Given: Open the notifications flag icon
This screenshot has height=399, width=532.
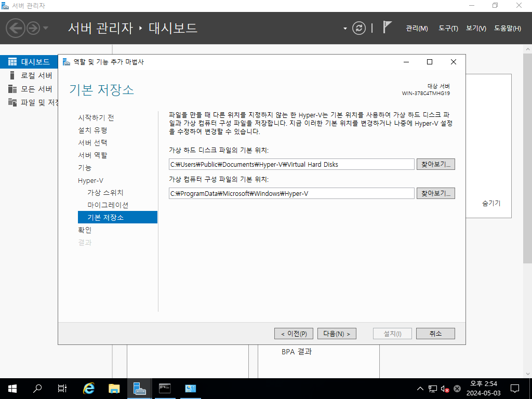Looking at the screenshot, I should click(387, 27).
